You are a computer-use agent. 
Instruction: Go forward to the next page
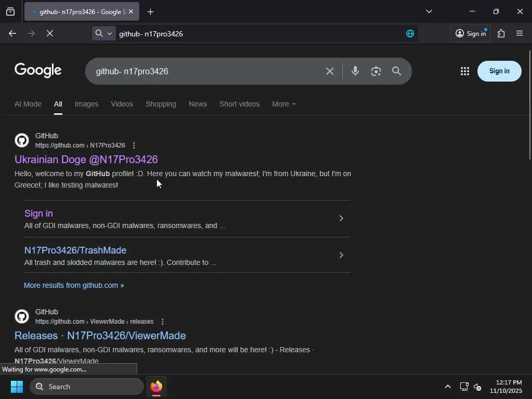click(x=31, y=33)
